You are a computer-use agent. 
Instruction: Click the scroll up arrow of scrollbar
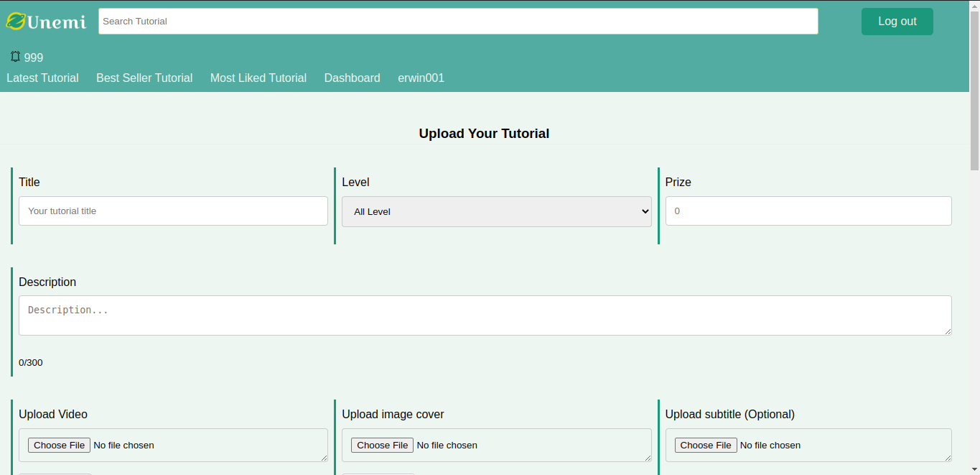[974, 5]
